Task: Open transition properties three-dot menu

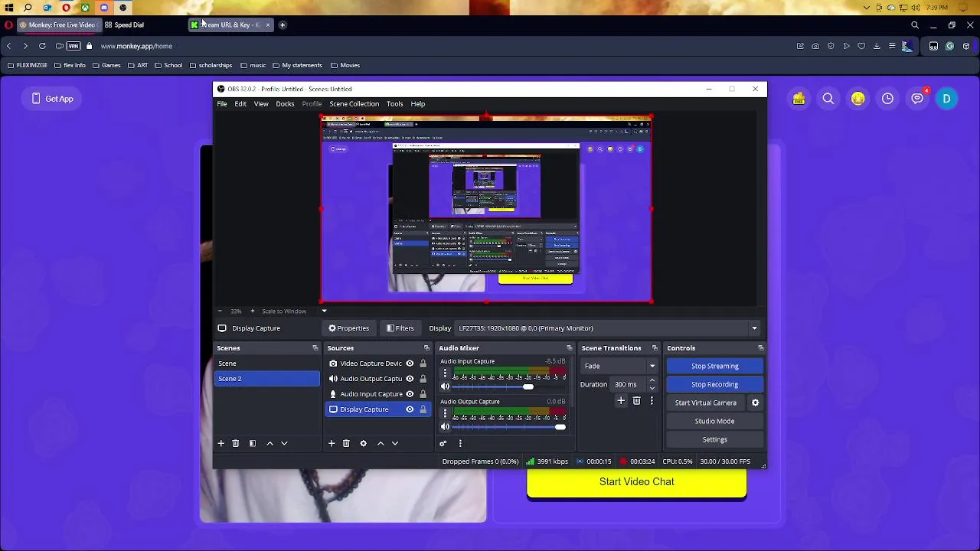Action: 652,401
